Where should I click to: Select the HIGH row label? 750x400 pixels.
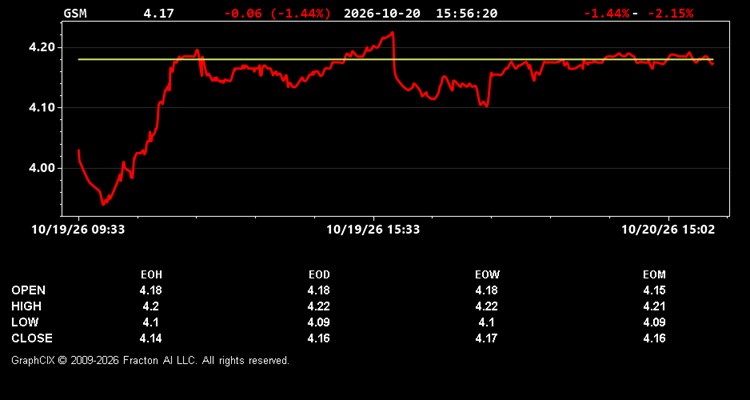(26, 306)
